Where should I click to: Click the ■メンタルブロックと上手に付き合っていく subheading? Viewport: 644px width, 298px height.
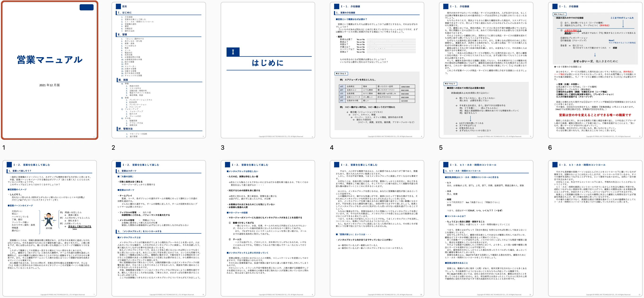(x=247, y=253)
